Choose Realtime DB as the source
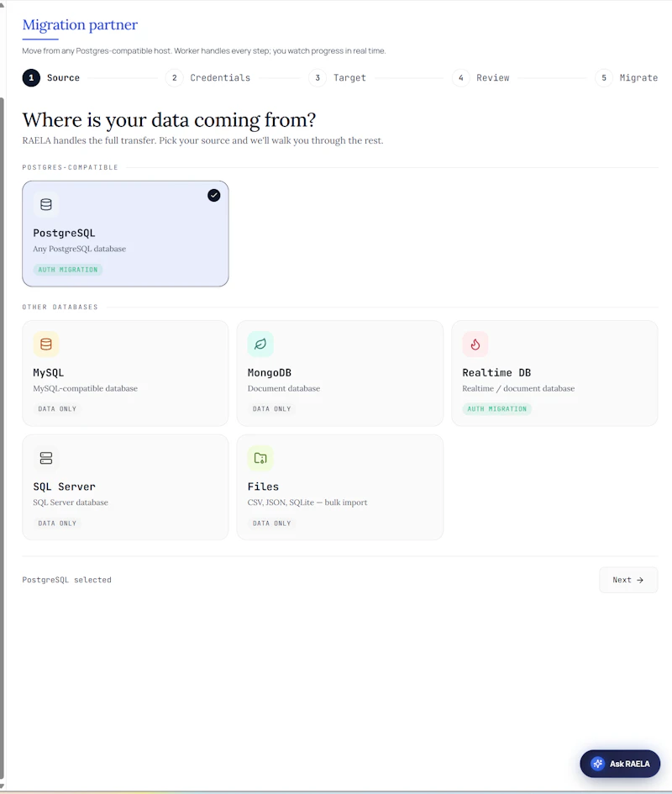The image size is (672, 794). (x=554, y=373)
